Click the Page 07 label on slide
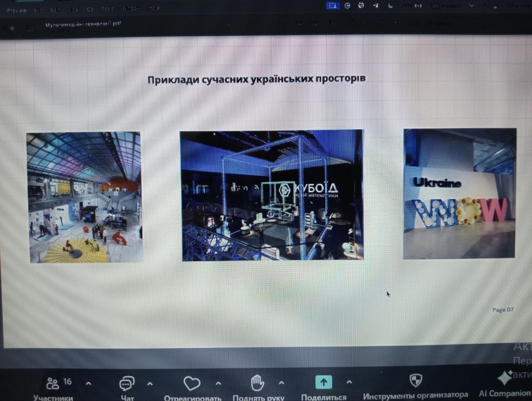This screenshot has height=401, width=532. coord(503,310)
